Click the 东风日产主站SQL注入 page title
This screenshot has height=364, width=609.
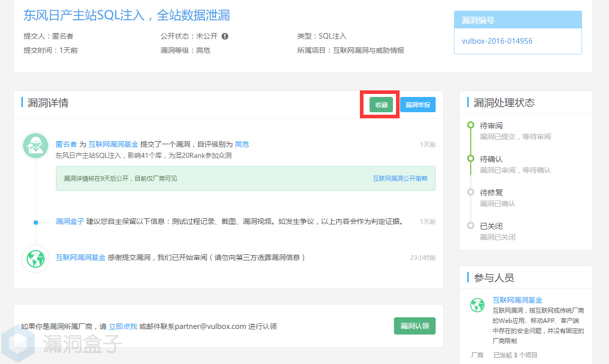(x=127, y=15)
